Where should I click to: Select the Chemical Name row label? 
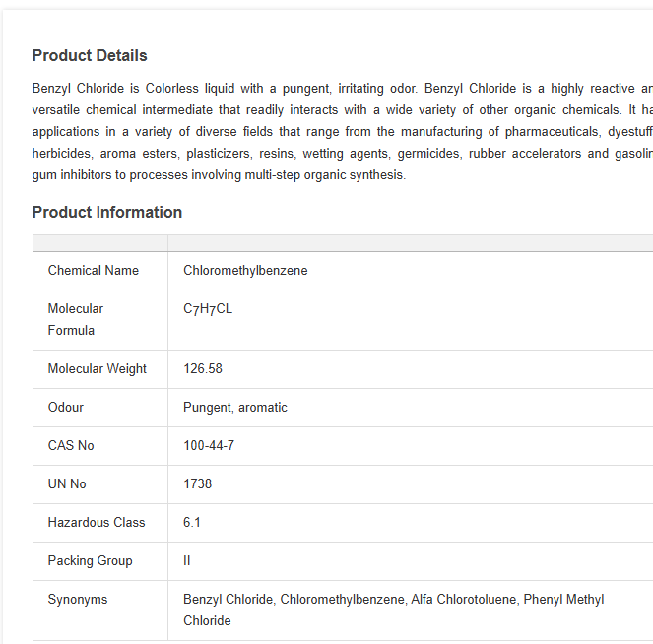[x=94, y=271]
